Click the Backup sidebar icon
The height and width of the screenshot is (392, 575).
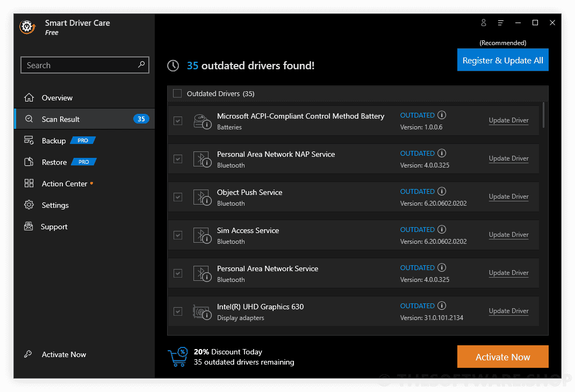tap(29, 140)
